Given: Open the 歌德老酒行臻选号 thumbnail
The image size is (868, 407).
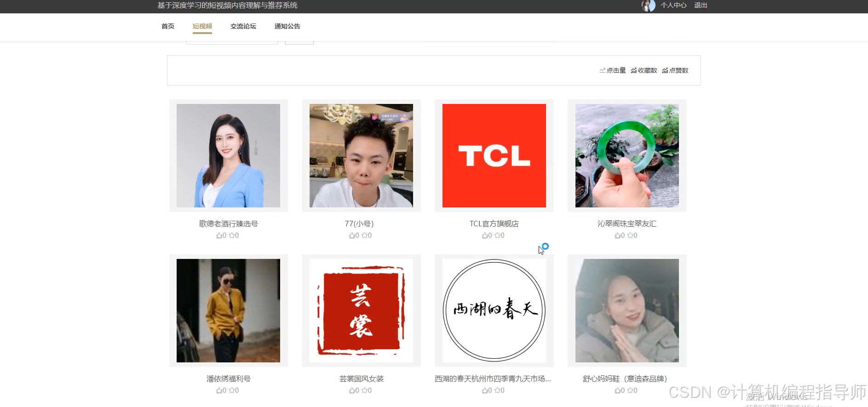Looking at the screenshot, I should click(228, 155).
